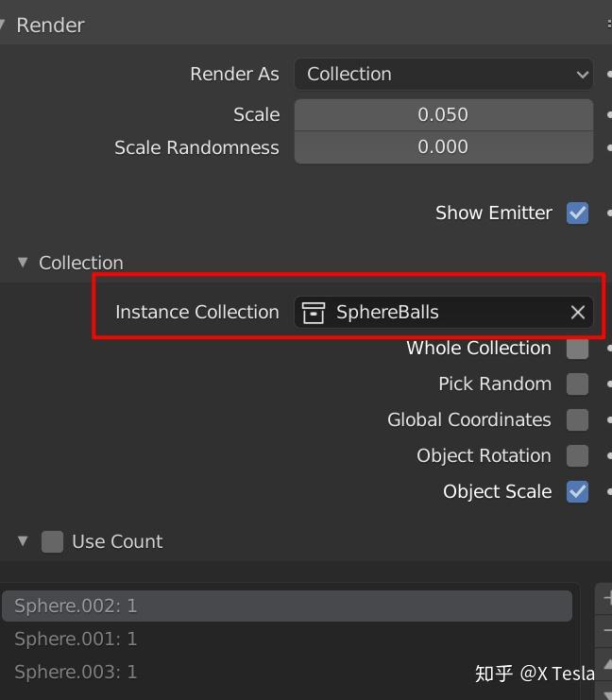Click the plus button beside the sphere list
612x700 pixels.
[604, 598]
